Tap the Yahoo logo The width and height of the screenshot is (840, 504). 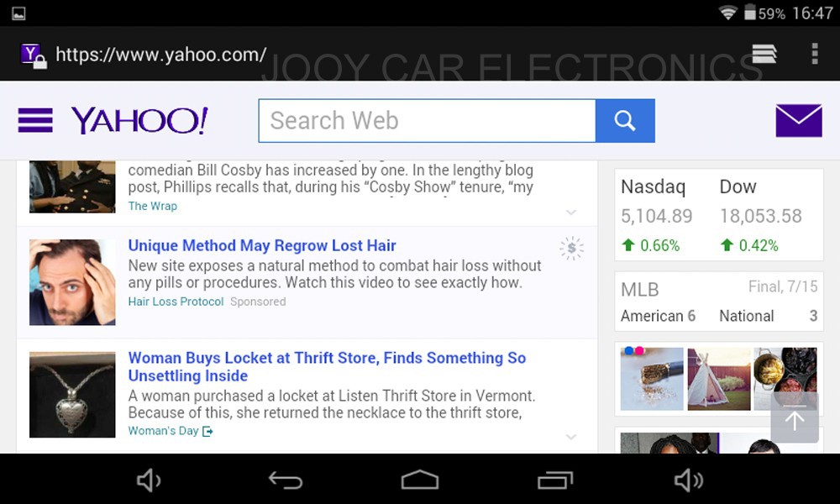[x=139, y=121]
